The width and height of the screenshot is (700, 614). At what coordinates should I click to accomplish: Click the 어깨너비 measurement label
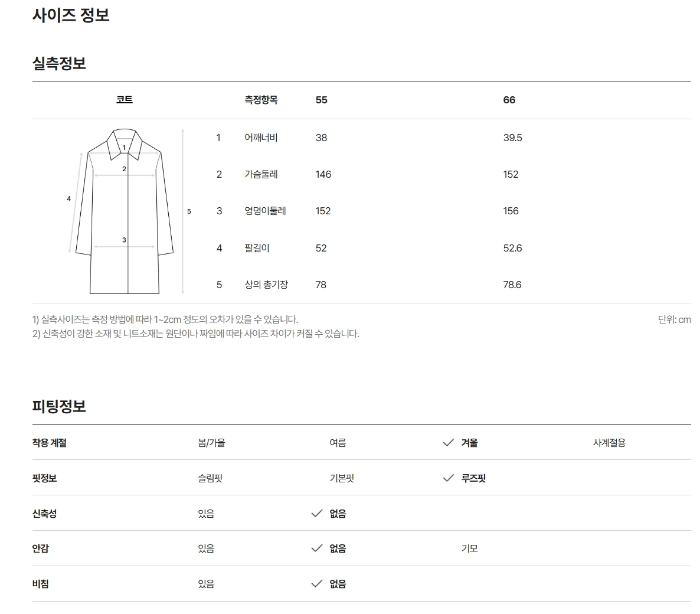(261, 138)
